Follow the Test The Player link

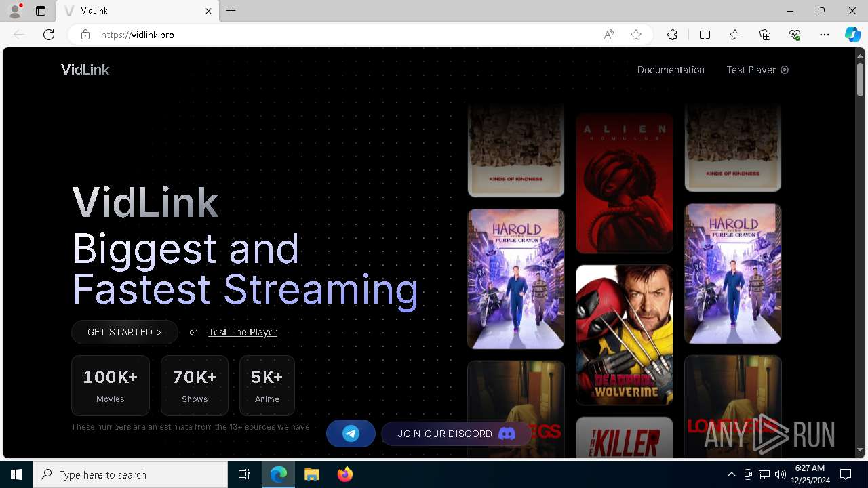(243, 332)
